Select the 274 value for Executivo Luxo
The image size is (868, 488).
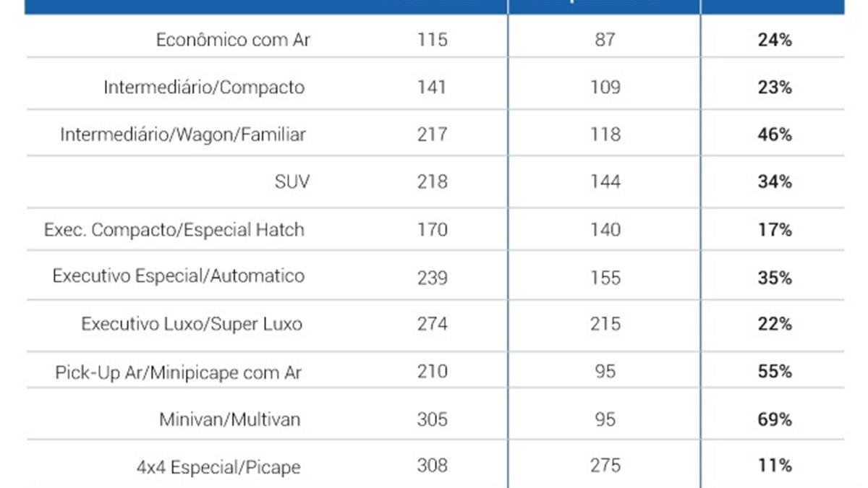[x=432, y=324]
